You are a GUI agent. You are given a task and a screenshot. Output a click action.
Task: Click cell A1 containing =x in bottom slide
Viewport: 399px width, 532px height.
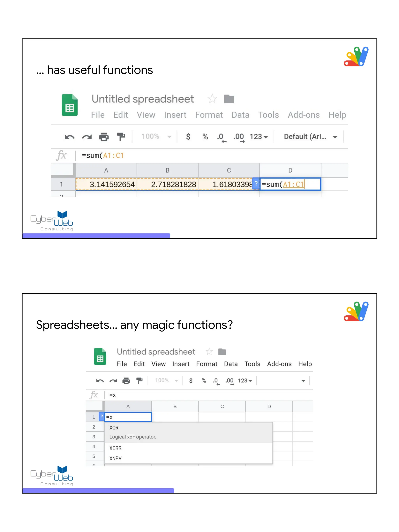(128, 417)
